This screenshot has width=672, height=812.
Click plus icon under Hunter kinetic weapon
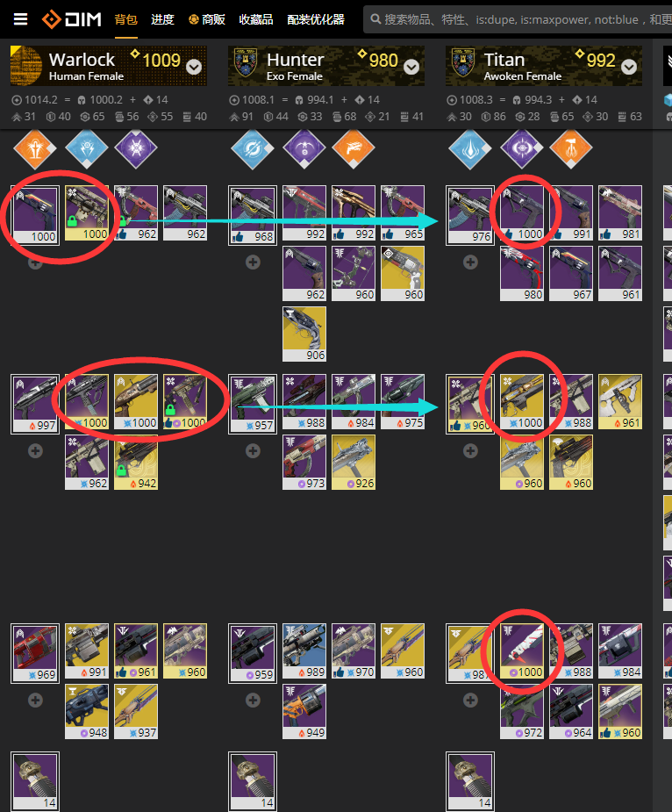pyautogui.click(x=253, y=262)
